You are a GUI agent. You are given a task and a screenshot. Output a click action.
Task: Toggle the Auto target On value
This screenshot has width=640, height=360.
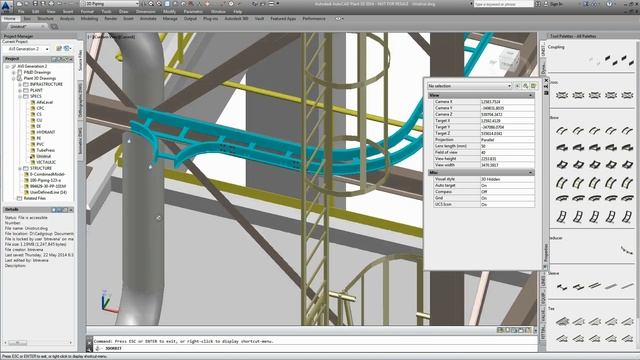pos(507,185)
